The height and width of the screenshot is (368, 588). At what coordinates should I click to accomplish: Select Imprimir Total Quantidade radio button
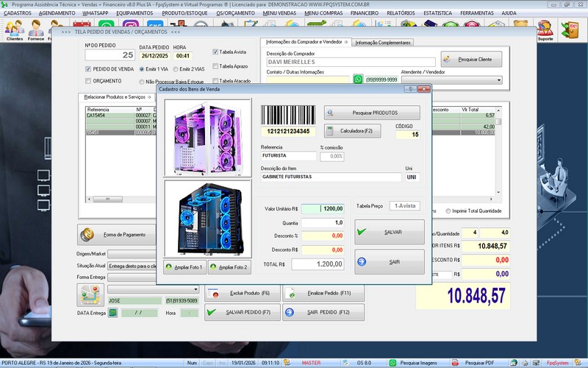coord(448,211)
